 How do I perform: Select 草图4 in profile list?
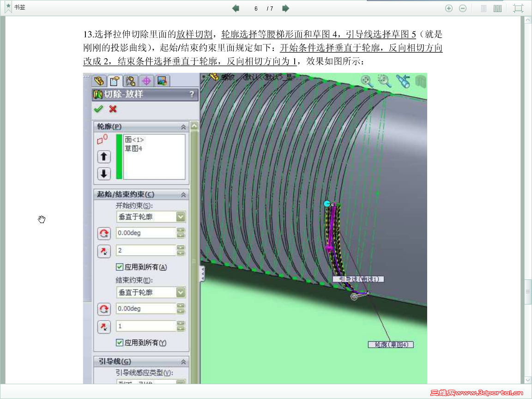[133, 148]
